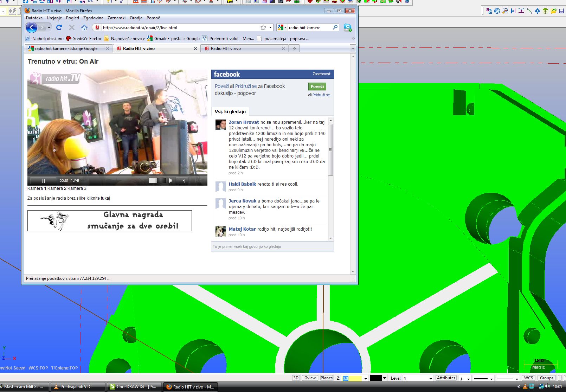The height and width of the screenshot is (392, 566).
Task: Pause the live video stream
Action: tap(44, 181)
